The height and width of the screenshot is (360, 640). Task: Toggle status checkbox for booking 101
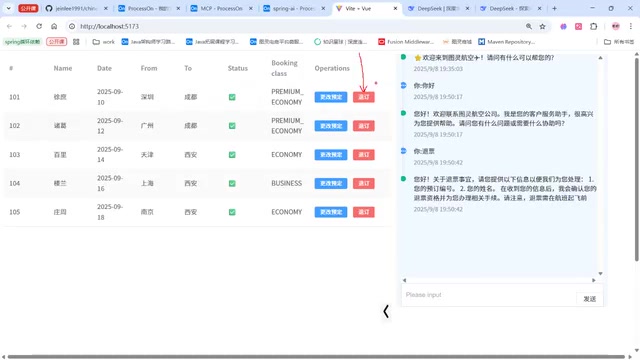(x=232, y=97)
